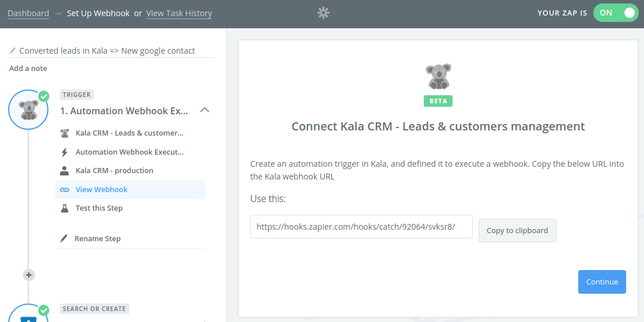Open the View Task History link
Screen dimensions: 644x322
point(179,13)
